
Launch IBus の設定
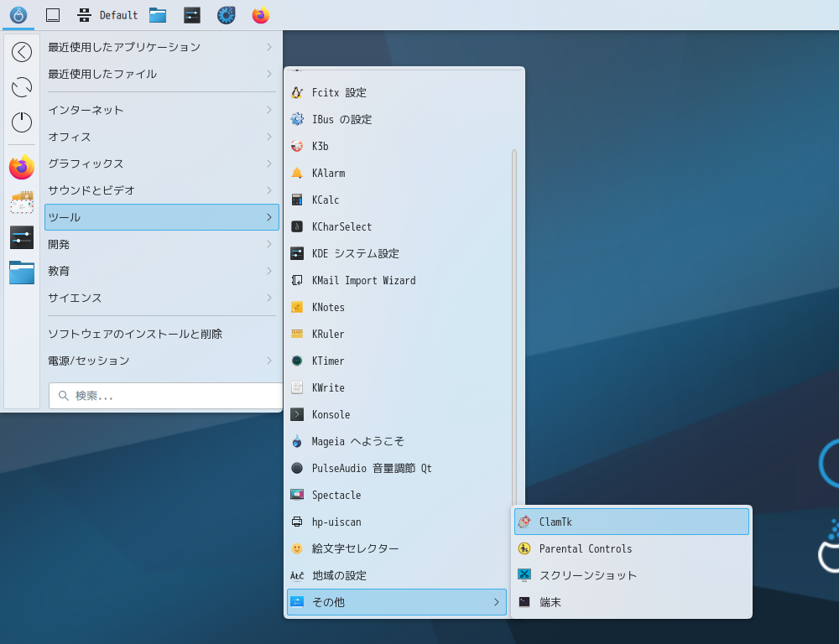pyautogui.click(x=397, y=119)
